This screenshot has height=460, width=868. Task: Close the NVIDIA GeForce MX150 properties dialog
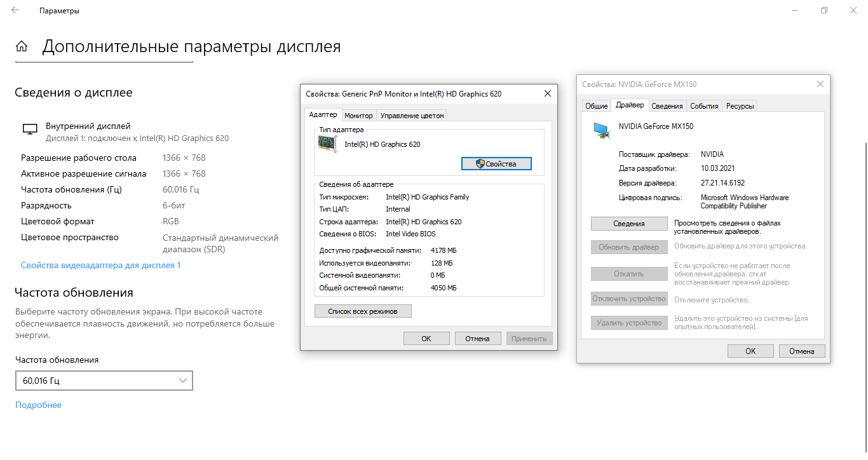coord(820,84)
